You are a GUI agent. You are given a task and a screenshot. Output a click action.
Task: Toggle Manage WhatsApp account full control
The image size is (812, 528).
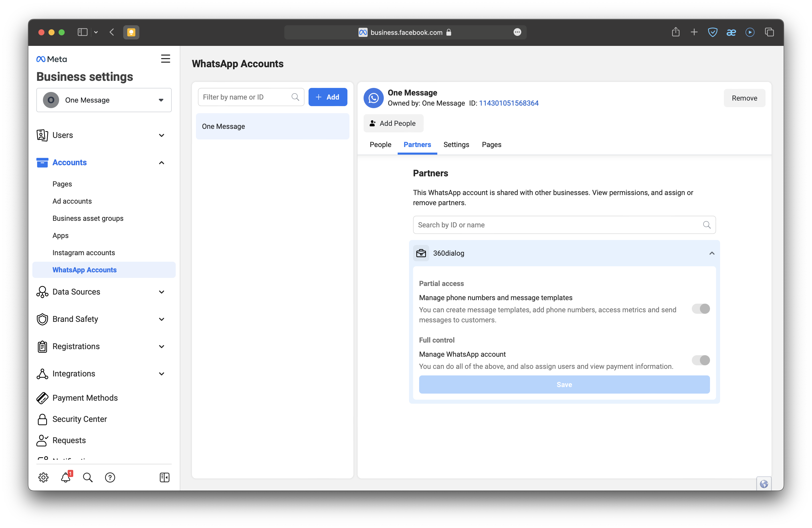coord(700,360)
